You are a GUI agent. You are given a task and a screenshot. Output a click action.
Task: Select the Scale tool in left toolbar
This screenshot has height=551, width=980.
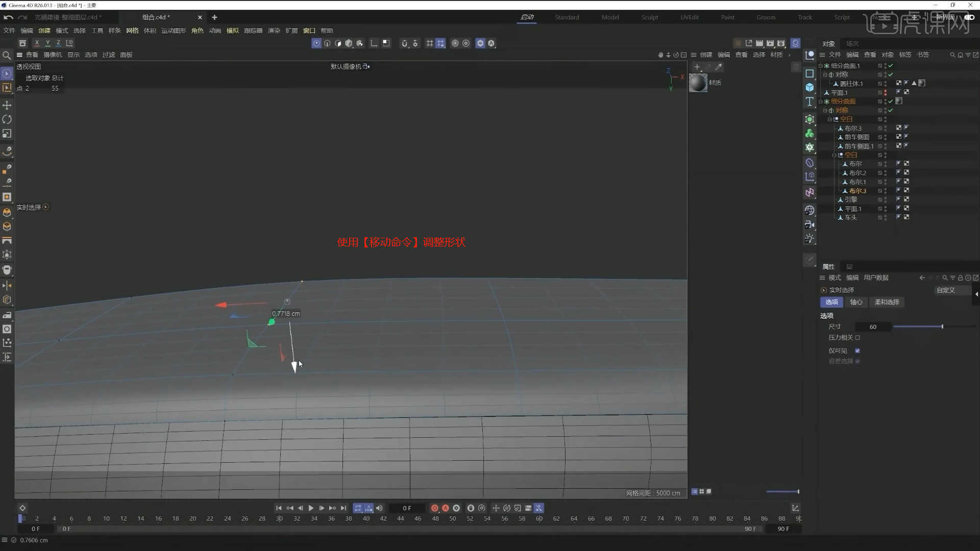point(7,134)
